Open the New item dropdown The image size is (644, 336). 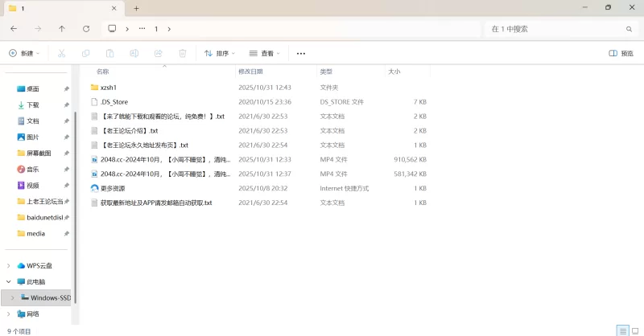point(23,53)
